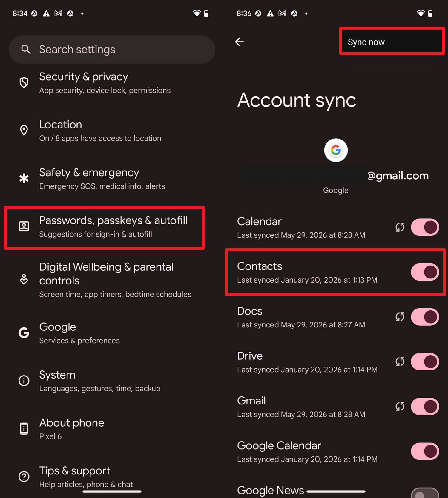This screenshot has width=448, height=498.
Task: Tap the 8:36 clock in status bar
Action: [244, 13]
